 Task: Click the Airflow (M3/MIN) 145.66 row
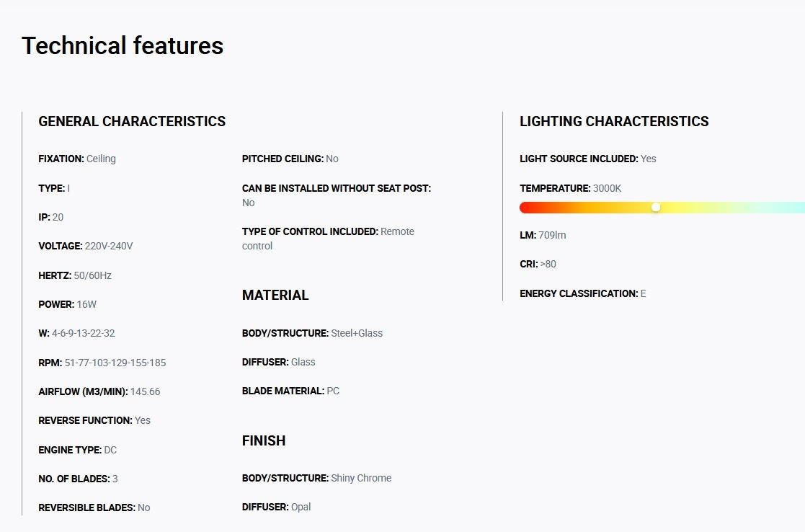(x=99, y=391)
